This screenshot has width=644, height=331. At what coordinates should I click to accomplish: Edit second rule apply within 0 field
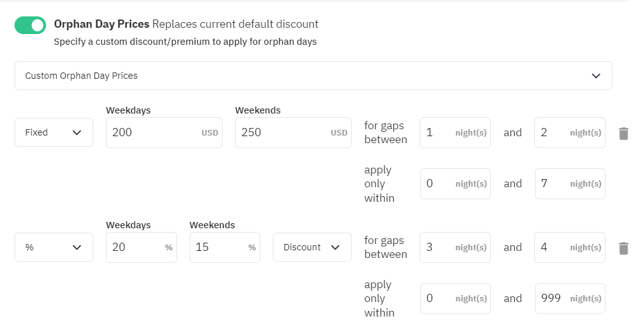pos(455,298)
